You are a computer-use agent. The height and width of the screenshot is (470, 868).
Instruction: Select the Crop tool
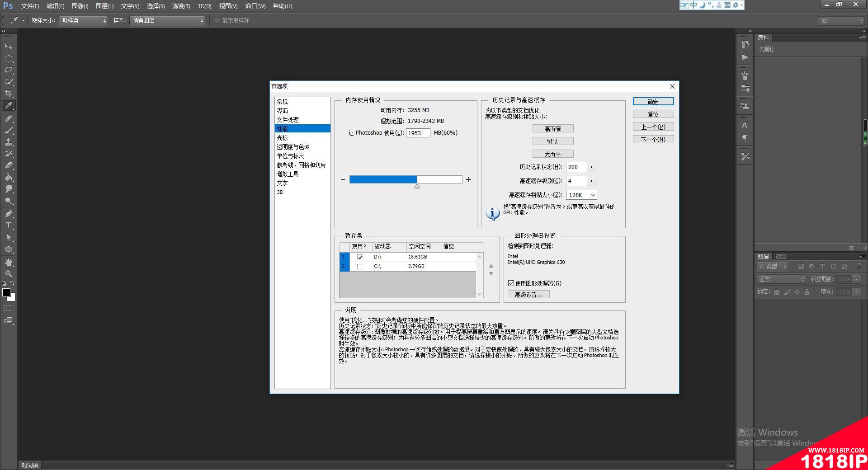pyautogui.click(x=9, y=94)
